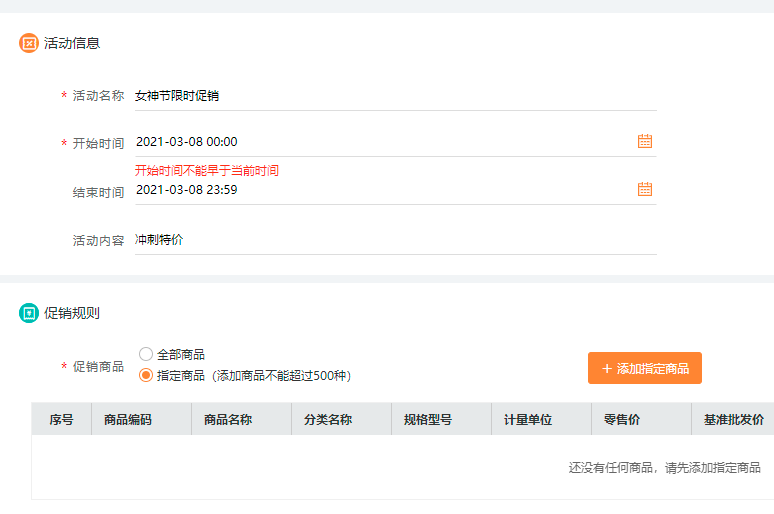Click the empty table message 还没有任何商品
This screenshot has width=774, height=514.
[664, 467]
